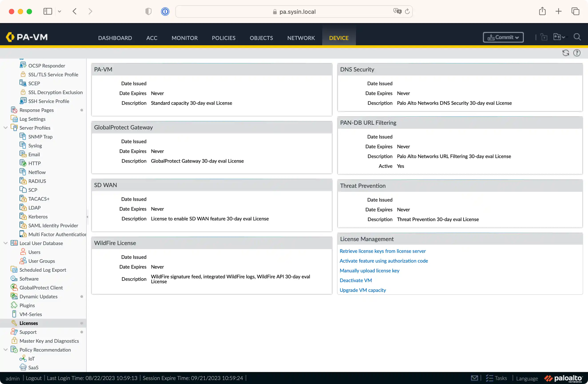The height and width of the screenshot is (384, 588).
Task: Open the Plugins item in sidebar
Action: [27, 305]
